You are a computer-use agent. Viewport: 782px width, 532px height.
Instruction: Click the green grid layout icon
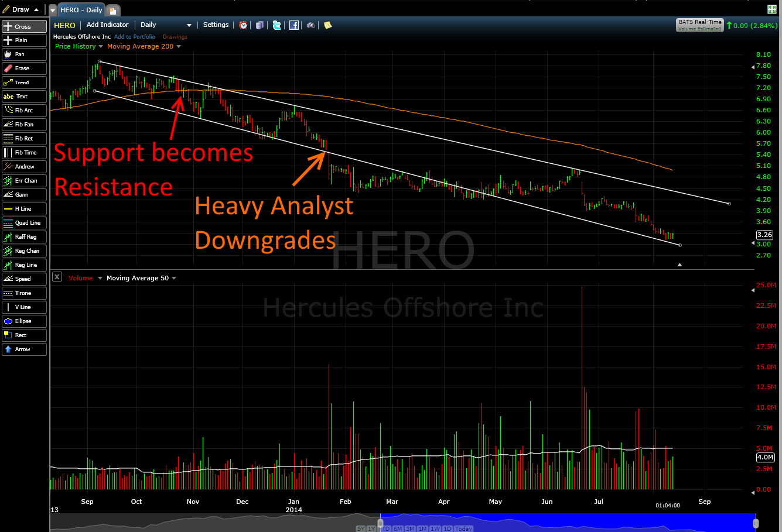click(772, 9)
